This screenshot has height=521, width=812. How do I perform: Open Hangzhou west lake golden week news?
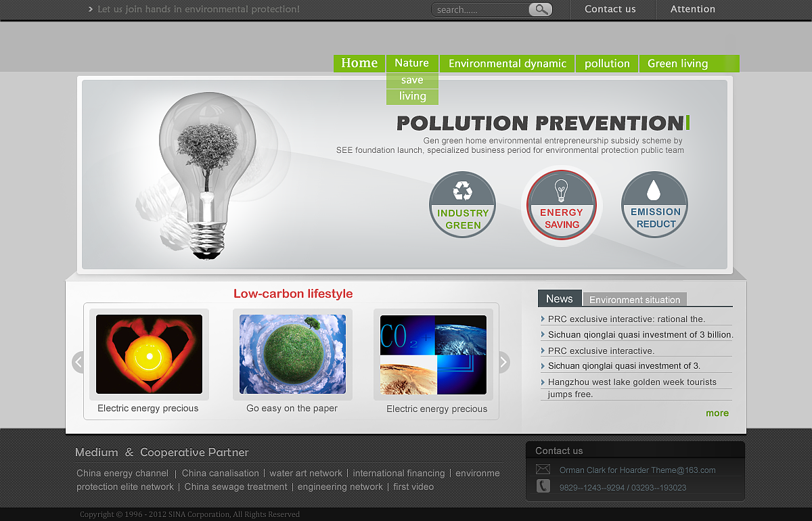pyautogui.click(x=631, y=388)
